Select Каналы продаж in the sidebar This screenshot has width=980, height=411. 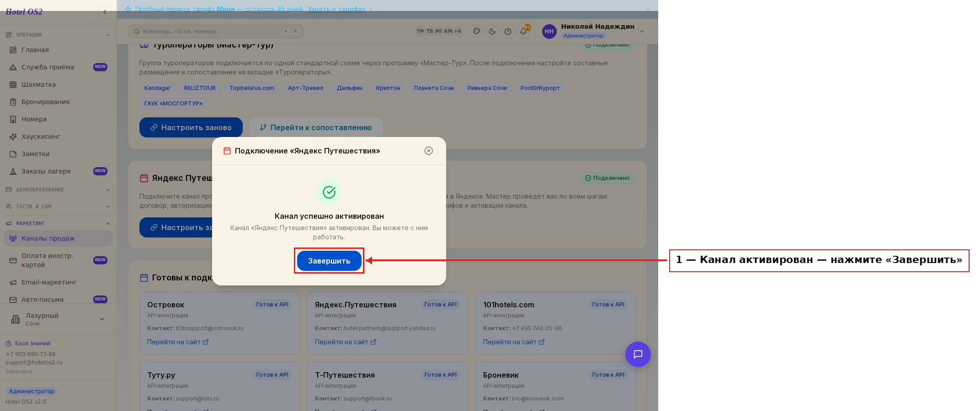click(x=58, y=238)
